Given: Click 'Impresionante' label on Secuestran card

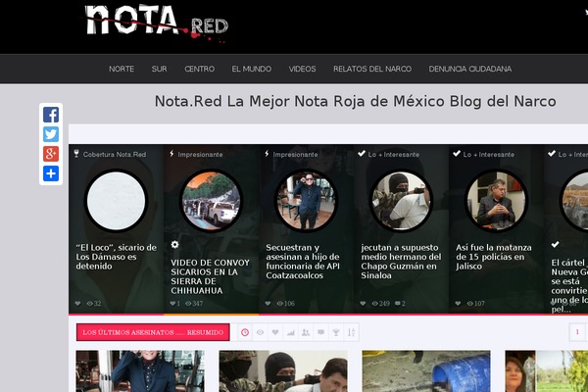Looking at the screenshot, I should [x=295, y=155].
